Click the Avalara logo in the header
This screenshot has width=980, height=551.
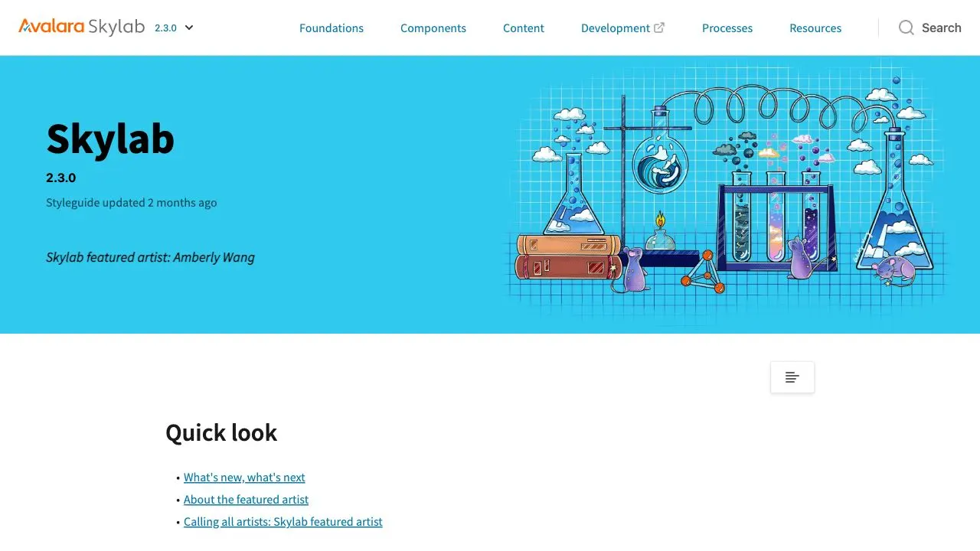tap(51, 27)
